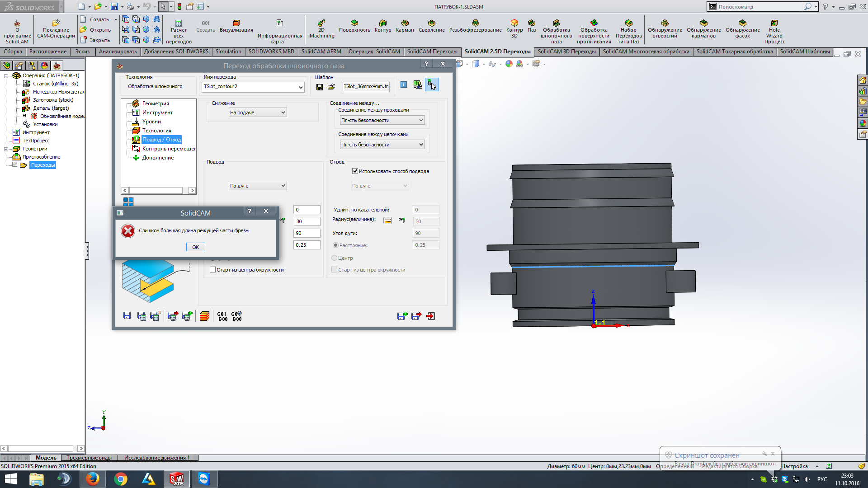Click the Резьбофрезерование thread milling icon

coord(475,26)
